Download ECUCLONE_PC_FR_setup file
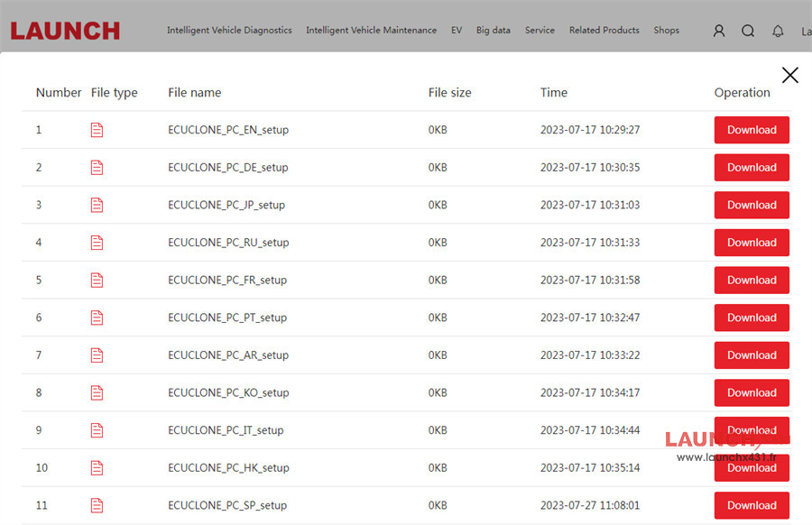Viewport: 812px width, 525px height. pos(752,281)
